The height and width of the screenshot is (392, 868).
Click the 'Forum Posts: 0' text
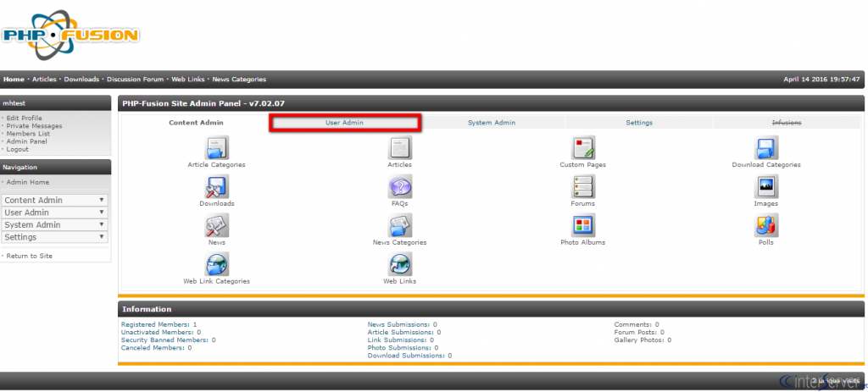(x=638, y=332)
